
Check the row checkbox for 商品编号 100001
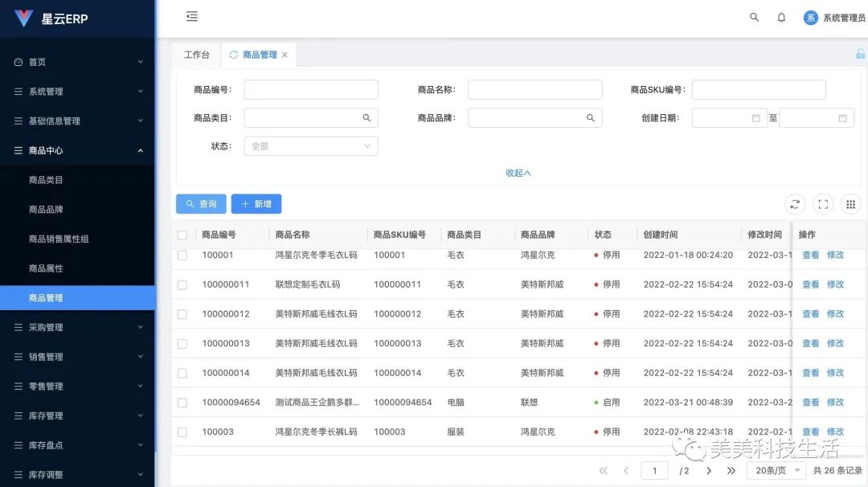click(181, 255)
